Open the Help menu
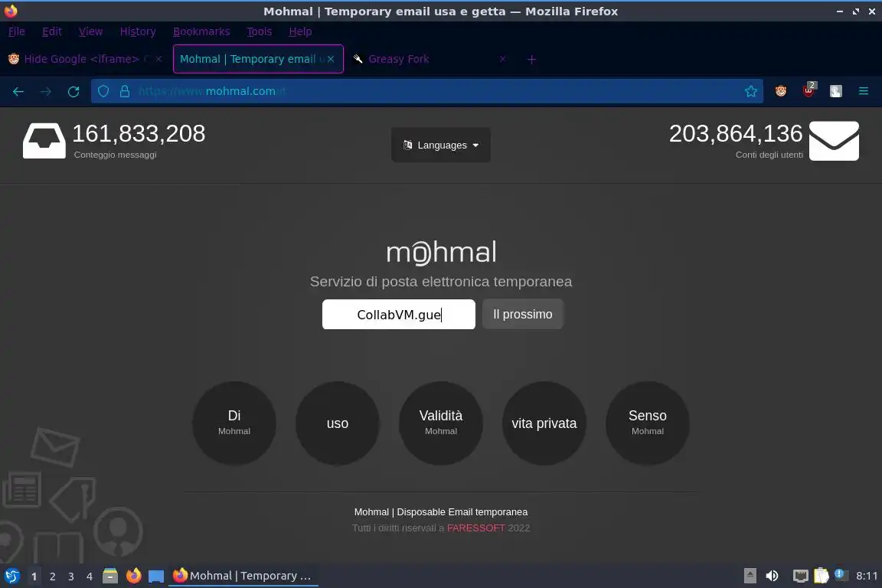Image resolution: width=882 pixels, height=588 pixels. point(300,31)
